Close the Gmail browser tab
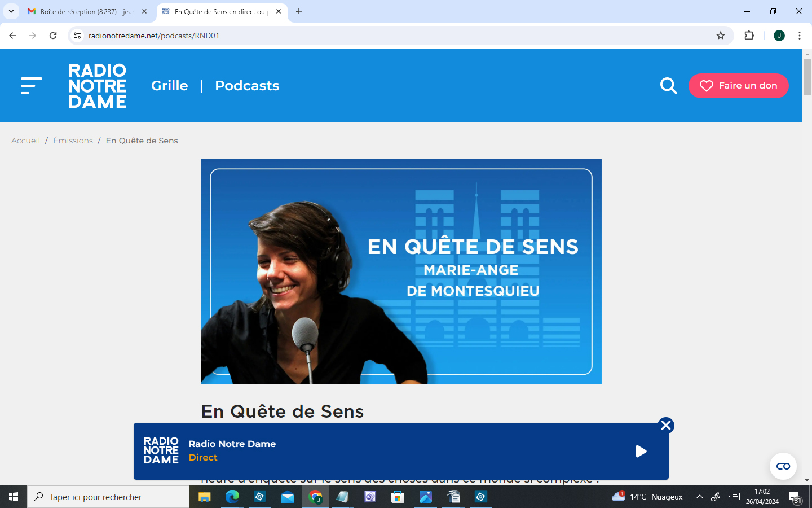The width and height of the screenshot is (812, 508). coord(144,11)
